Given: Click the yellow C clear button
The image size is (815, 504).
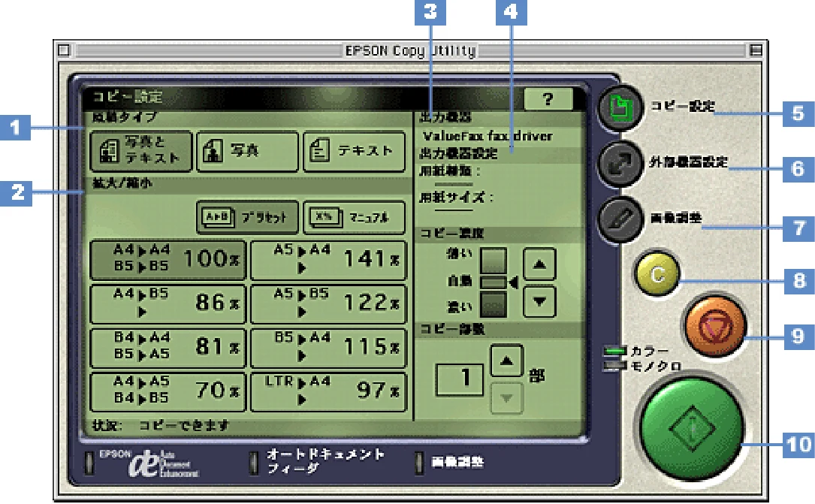Looking at the screenshot, I should tap(657, 274).
